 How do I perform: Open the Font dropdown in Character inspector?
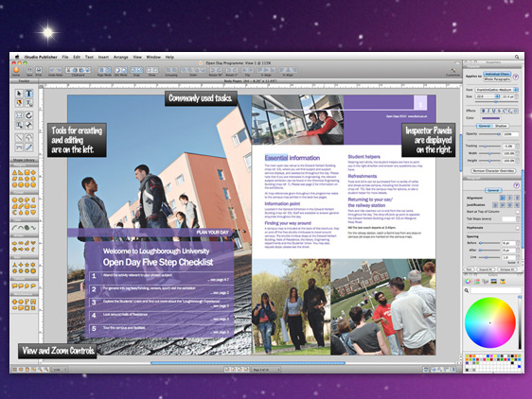[497, 90]
